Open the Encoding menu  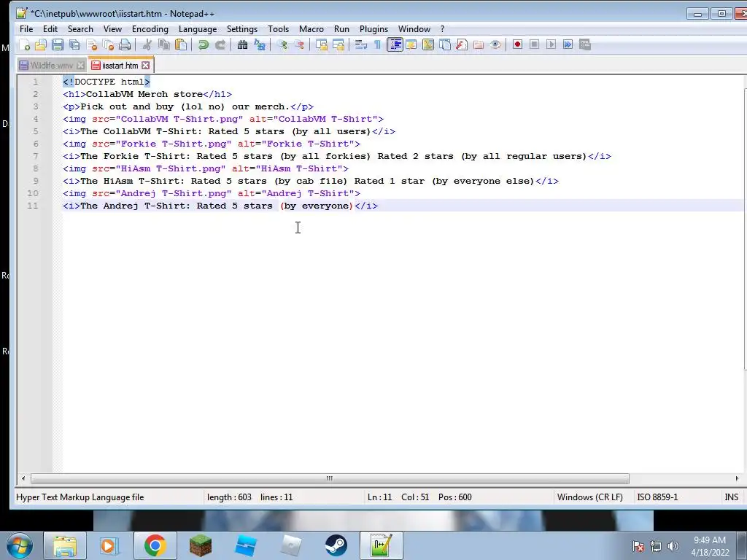pyautogui.click(x=150, y=29)
